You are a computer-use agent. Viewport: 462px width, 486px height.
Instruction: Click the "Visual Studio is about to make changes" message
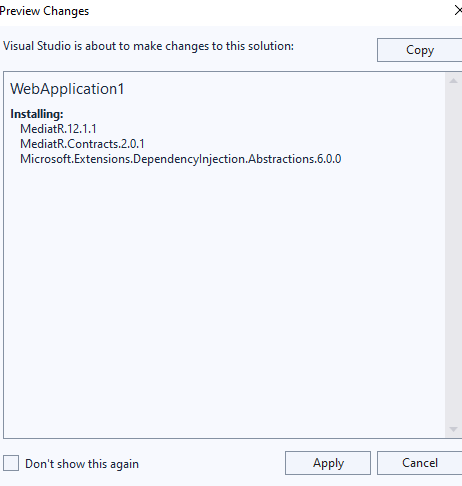pos(148,46)
